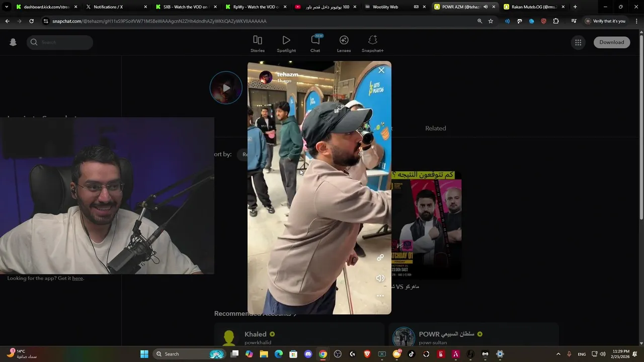644x362 pixels.
Task: Open Windows Settings gear in taskbar
Action: pyautogui.click(x=500, y=354)
